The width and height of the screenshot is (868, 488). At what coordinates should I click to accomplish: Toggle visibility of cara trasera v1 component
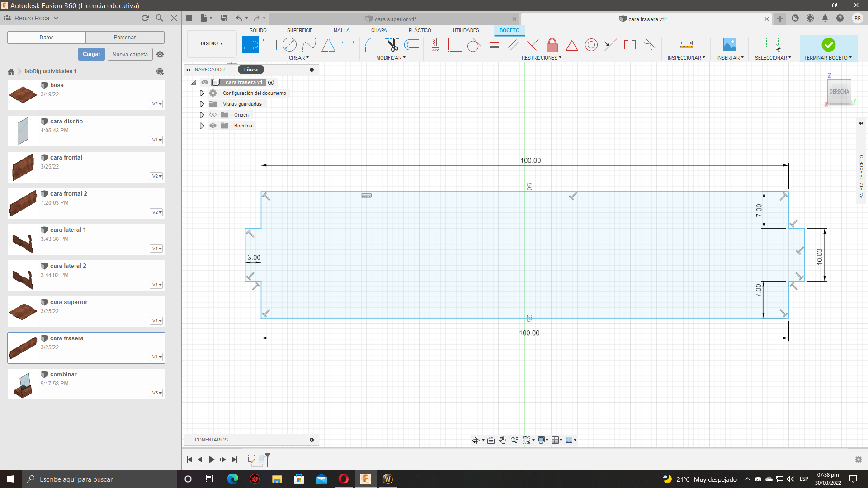click(205, 82)
